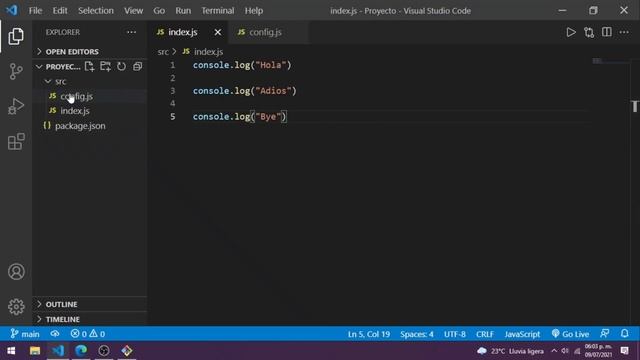Open File Explorer from the taskbar
This screenshot has height=360, width=640.
coord(35,351)
